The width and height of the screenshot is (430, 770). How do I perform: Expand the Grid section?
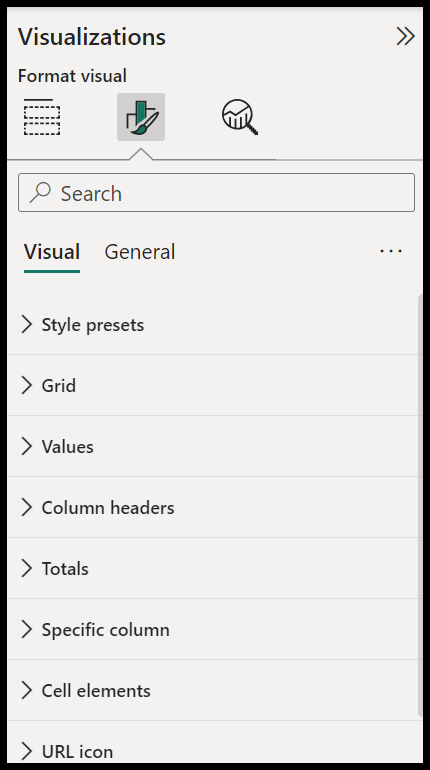pos(214,385)
